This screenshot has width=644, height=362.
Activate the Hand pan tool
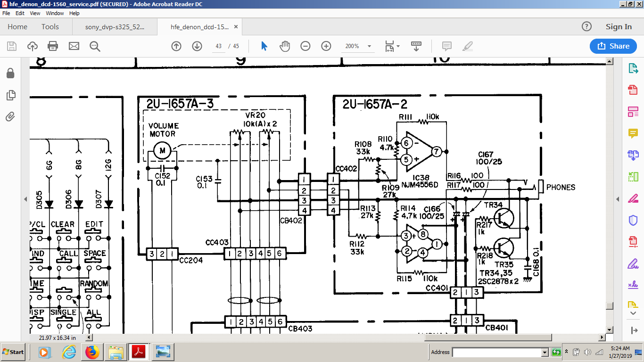point(285,46)
